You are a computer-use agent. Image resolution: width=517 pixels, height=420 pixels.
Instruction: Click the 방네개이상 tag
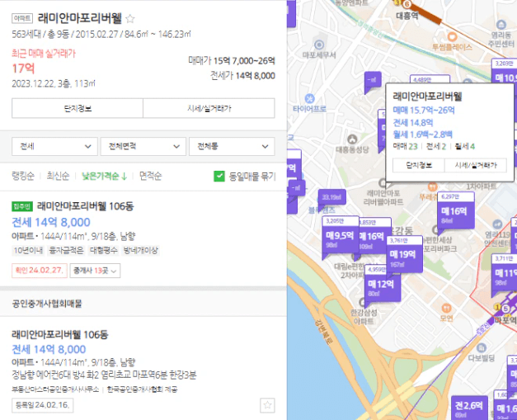(x=141, y=250)
